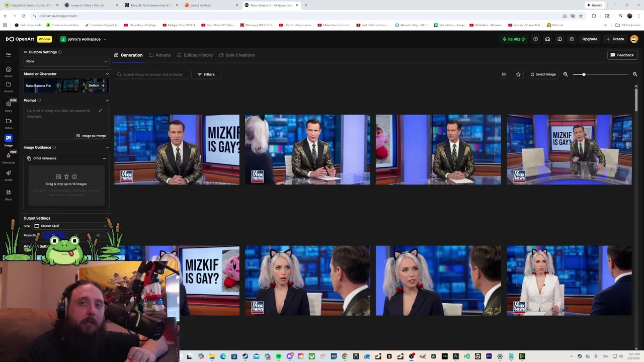Viewport: 644px width, 362px height.
Task: Collapse the Image Guidance section
Action: pyautogui.click(x=107, y=147)
